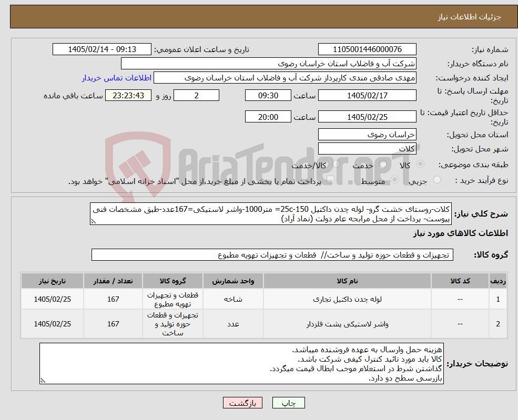Click the row number 1 cell
The image size is (518, 420).
(x=498, y=299)
